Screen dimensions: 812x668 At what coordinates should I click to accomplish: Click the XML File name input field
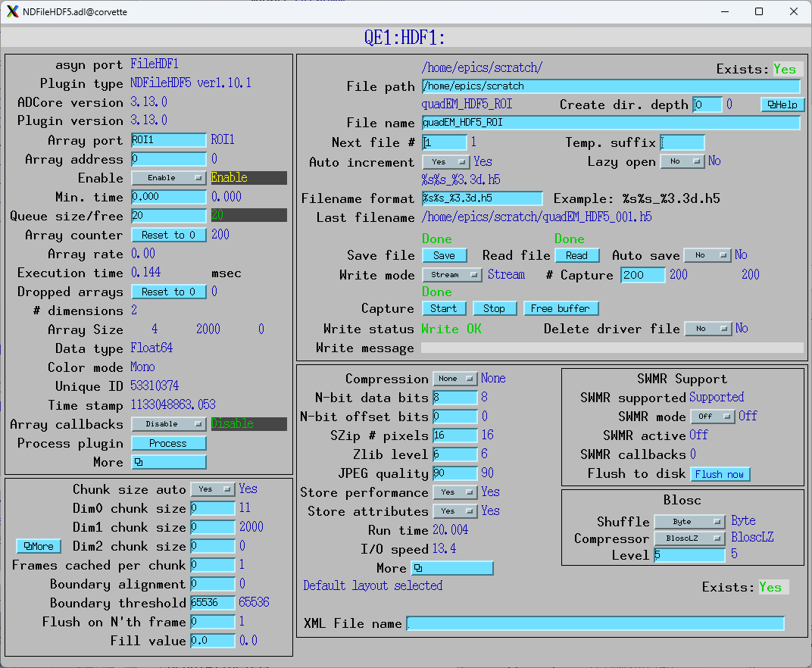[x=595, y=623]
